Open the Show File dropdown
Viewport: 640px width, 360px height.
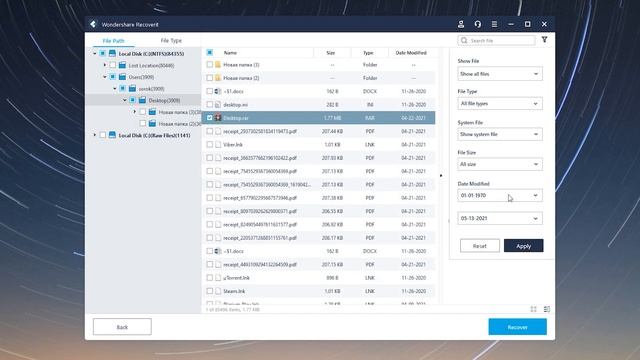coord(500,74)
